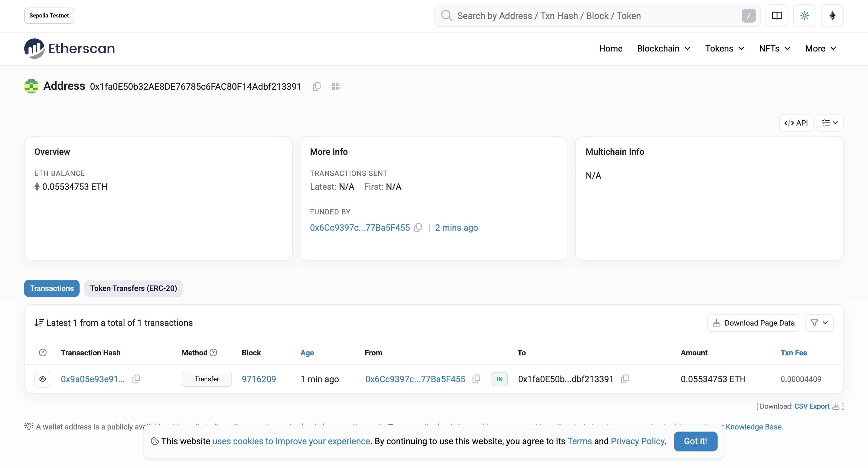The image size is (868, 468).
Task: Copy the To address in the transaction row
Action: pyautogui.click(x=625, y=379)
